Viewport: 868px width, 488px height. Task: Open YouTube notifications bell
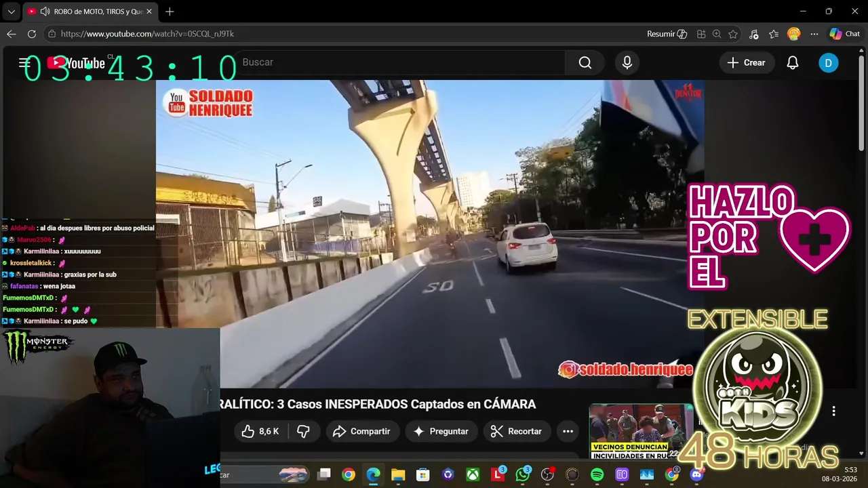click(793, 62)
